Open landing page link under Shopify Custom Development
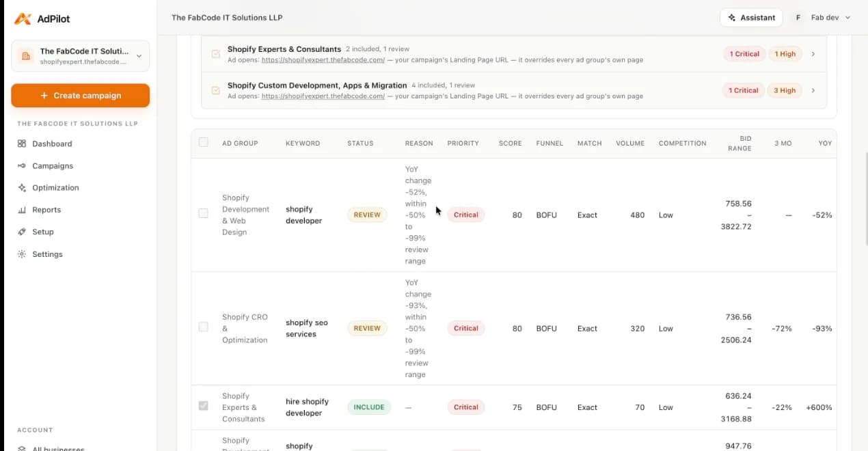This screenshot has width=868, height=451. tap(323, 96)
